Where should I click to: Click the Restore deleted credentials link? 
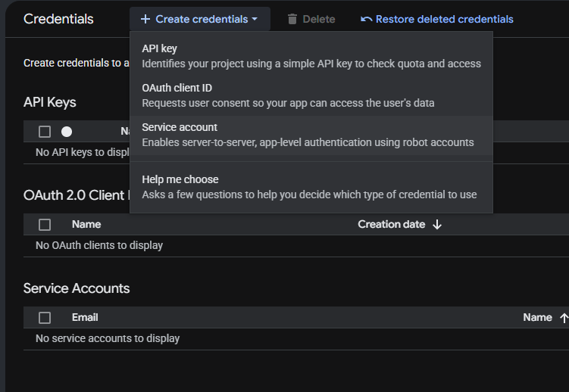444,19
